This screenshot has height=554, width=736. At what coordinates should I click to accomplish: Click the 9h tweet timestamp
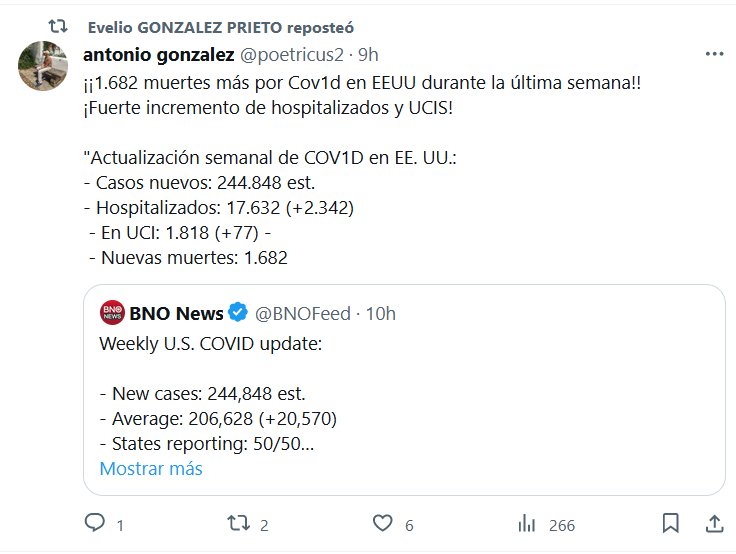coord(369,54)
